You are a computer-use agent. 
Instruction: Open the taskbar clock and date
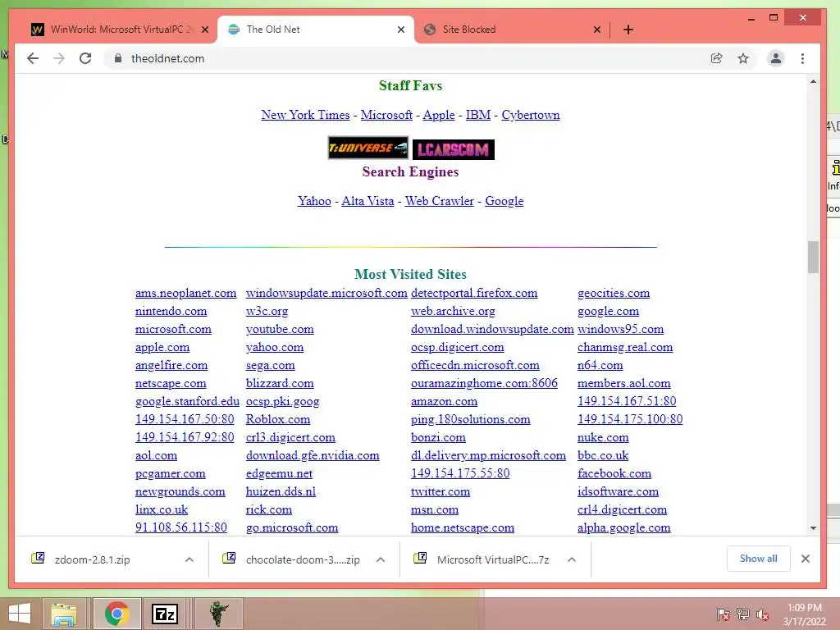point(804,614)
